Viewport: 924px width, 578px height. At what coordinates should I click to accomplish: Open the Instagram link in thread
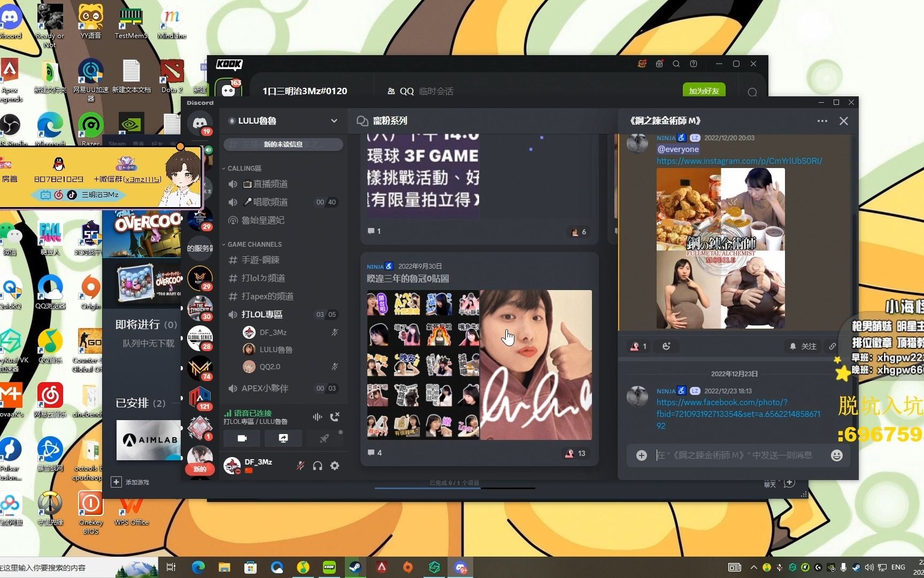pos(740,161)
